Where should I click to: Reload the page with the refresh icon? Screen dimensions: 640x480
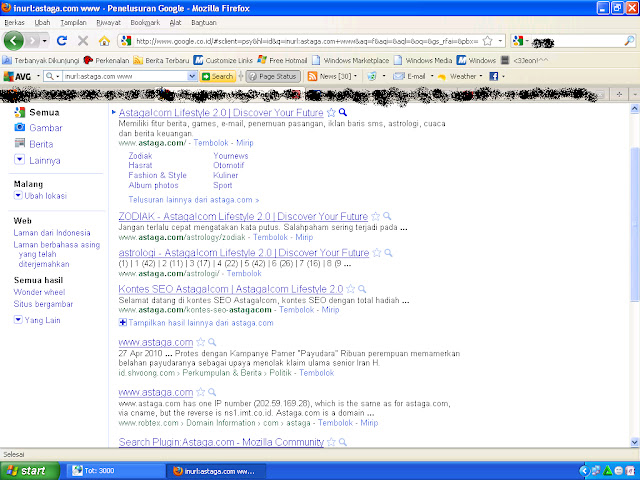coord(62,40)
